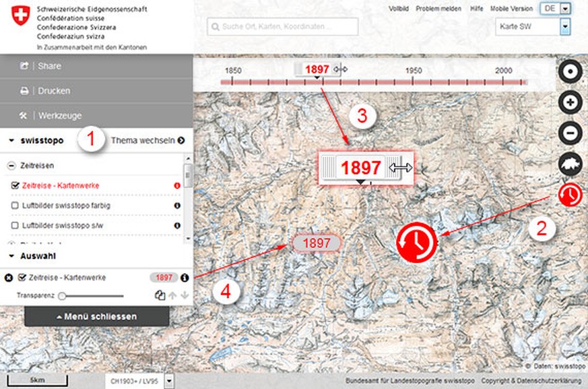Open the Share menu section

[x=96, y=65]
